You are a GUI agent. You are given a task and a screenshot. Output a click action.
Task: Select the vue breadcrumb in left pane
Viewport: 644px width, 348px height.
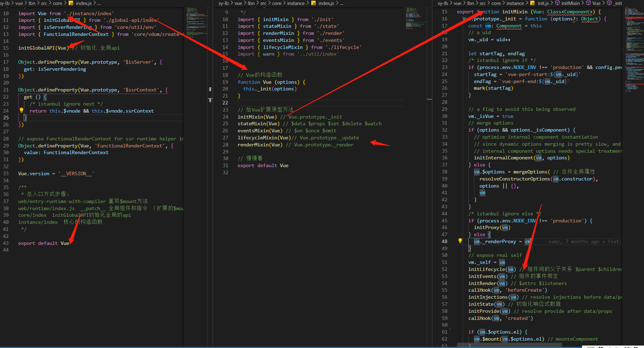[19, 3]
